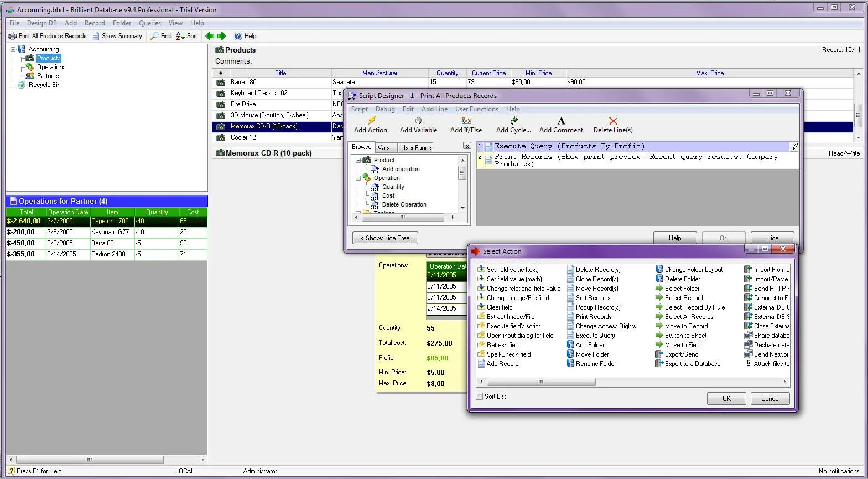
Task: Collapse the Accounting root tree node
Action: click(x=13, y=49)
